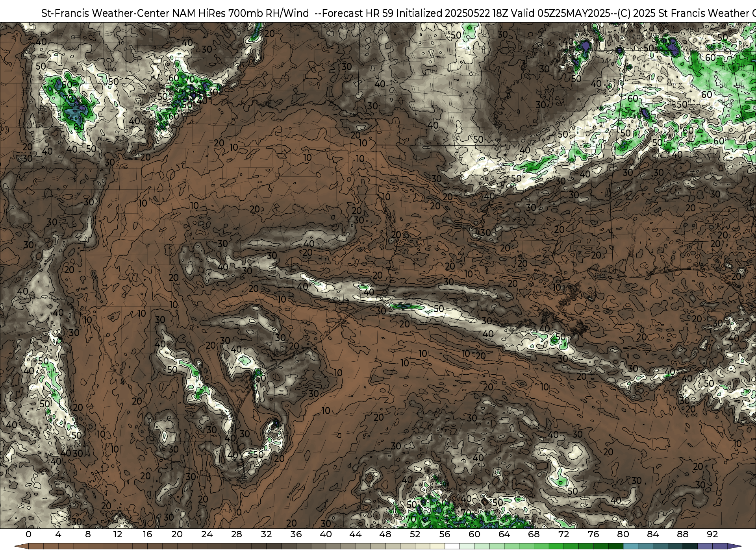Click the '76' tick label on the color scale
756x551 pixels.
tap(593, 534)
